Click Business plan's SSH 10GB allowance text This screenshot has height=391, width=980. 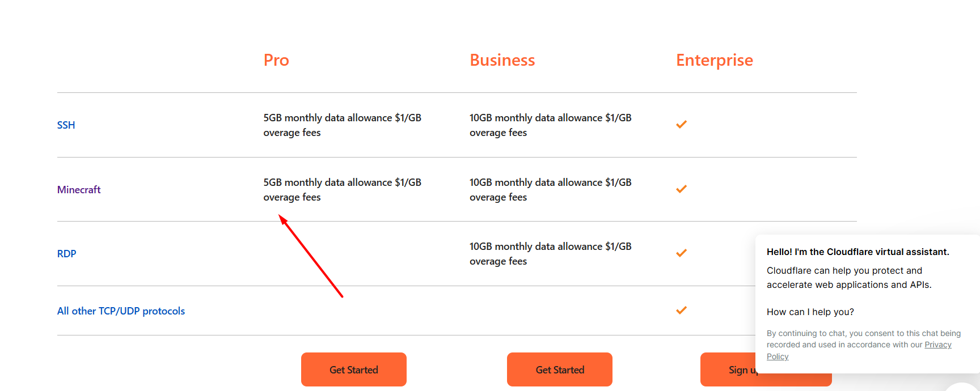551,125
